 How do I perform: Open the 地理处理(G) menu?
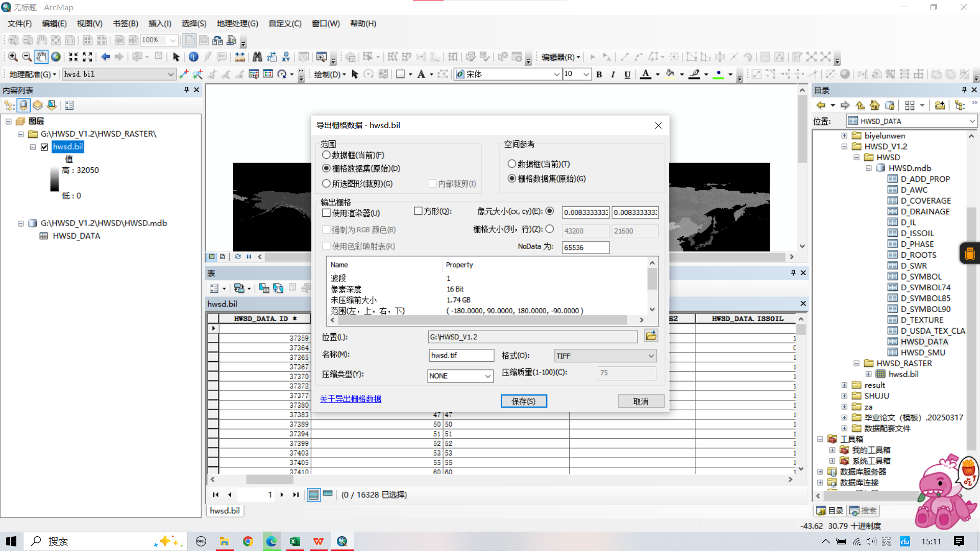pyautogui.click(x=237, y=23)
